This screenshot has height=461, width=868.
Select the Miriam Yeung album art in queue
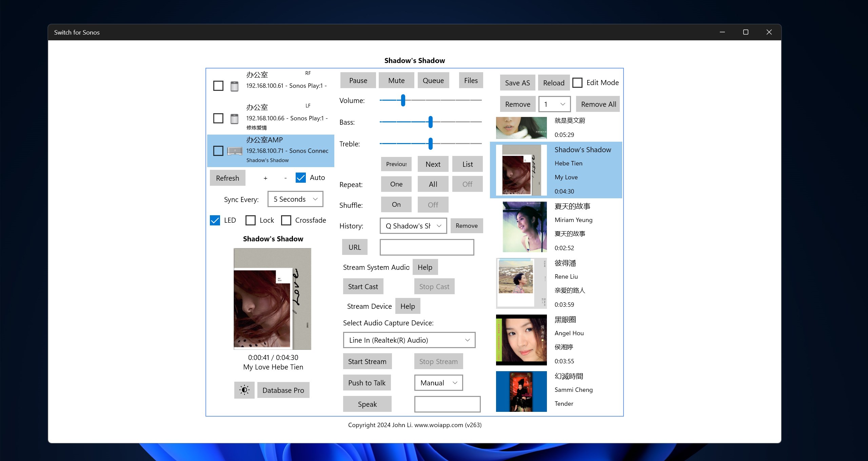click(x=525, y=227)
